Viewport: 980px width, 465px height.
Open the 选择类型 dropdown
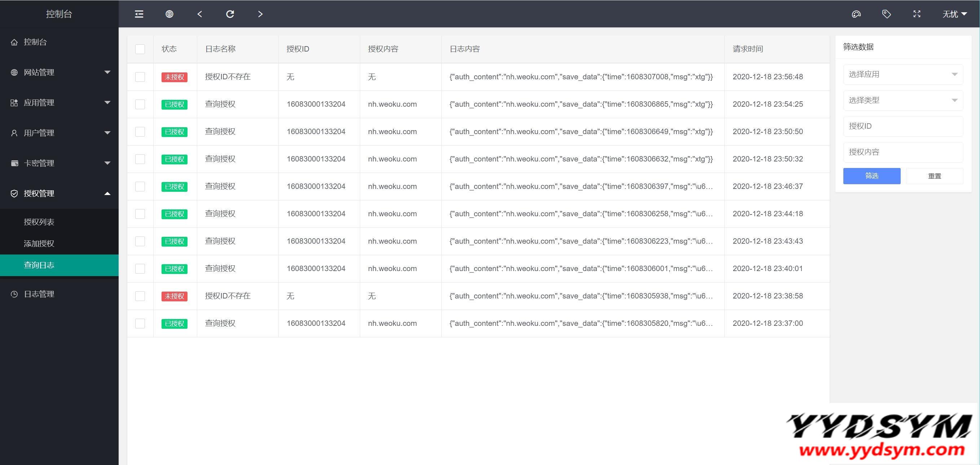click(903, 100)
